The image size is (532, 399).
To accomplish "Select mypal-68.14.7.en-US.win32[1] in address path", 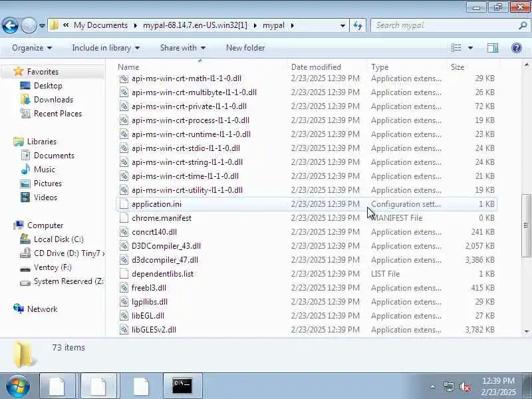I will pos(195,25).
